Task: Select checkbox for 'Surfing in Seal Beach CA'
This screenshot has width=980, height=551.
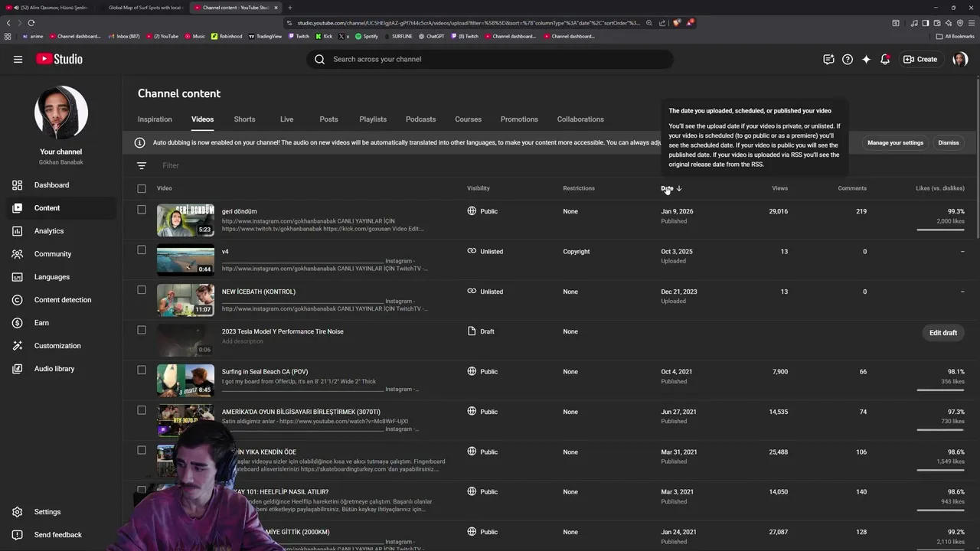Action: click(142, 370)
